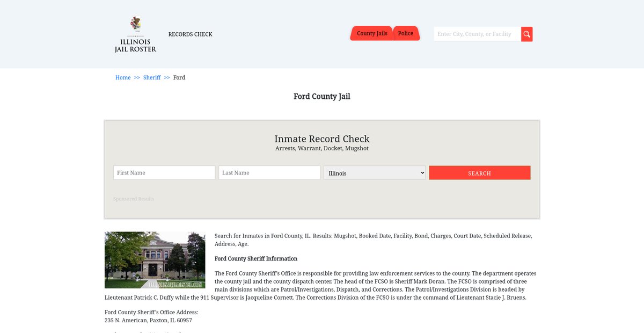The height and width of the screenshot is (333, 644).
Task: Expand the Illinois state dropdown
Action: [375, 173]
